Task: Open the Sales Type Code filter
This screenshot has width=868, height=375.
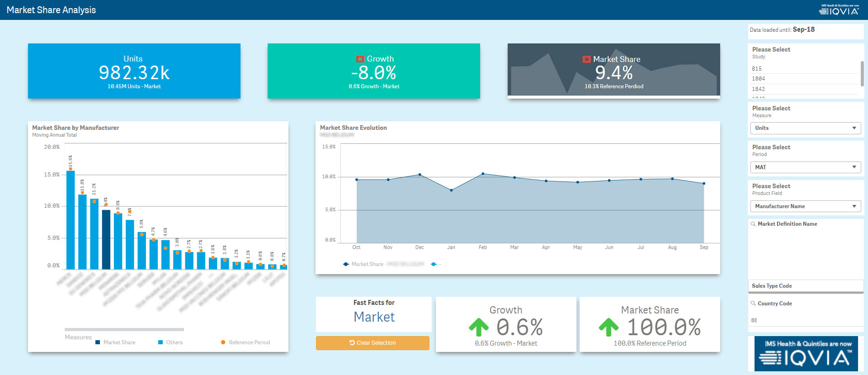Action: 805,286
